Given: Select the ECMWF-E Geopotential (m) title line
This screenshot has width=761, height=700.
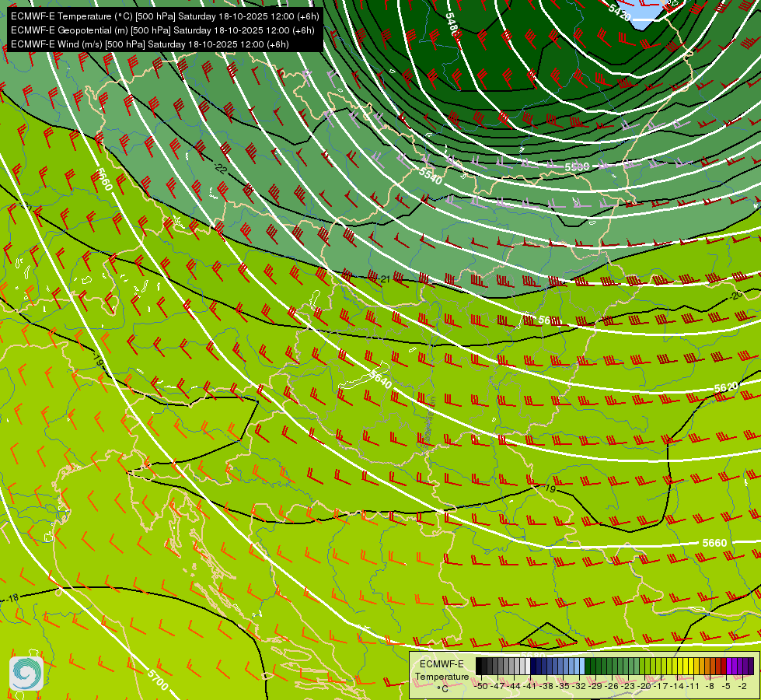Looking at the screenshot, I should [x=162, y=30].
